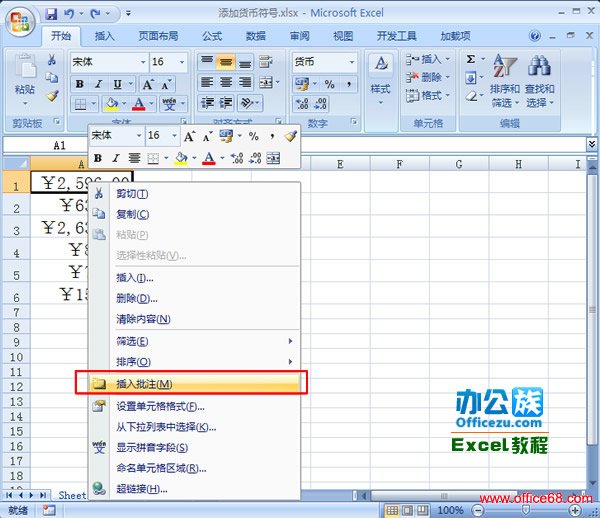Viewport: 600px width, 518px height.
Task: Switch to the 视图 ribbon tab
Action: click(x=343, y=36)
